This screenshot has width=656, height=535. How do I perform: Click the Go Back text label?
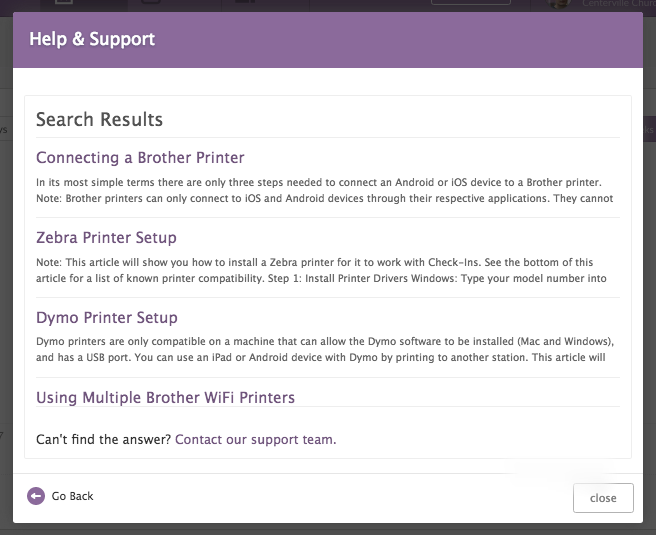point(72,496)
